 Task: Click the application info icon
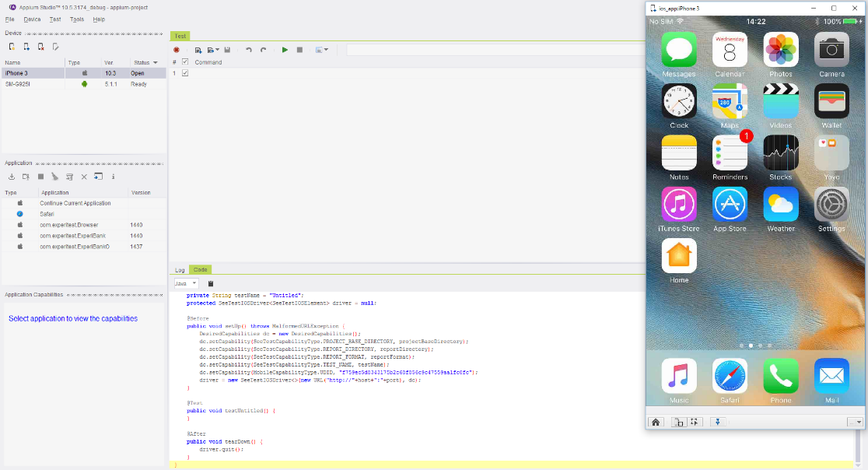point(114,177)
